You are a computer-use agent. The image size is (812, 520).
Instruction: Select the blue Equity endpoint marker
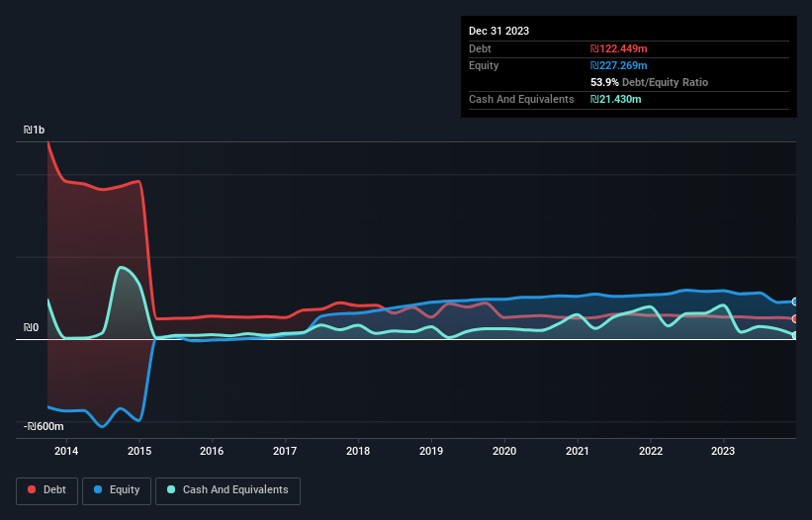pyautogui.click(x=795, y=302)
